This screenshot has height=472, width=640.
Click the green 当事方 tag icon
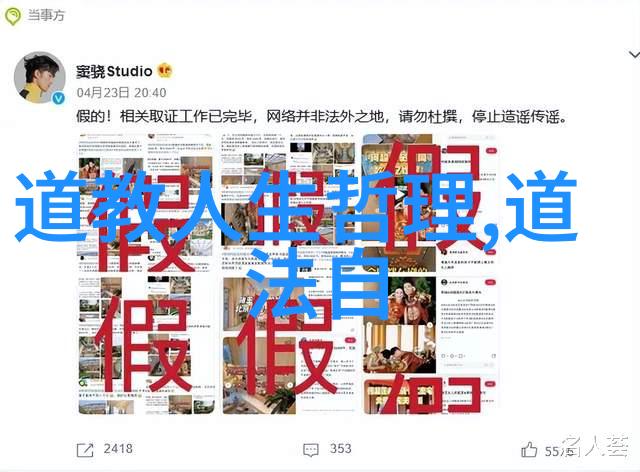[x=13, y=16]
